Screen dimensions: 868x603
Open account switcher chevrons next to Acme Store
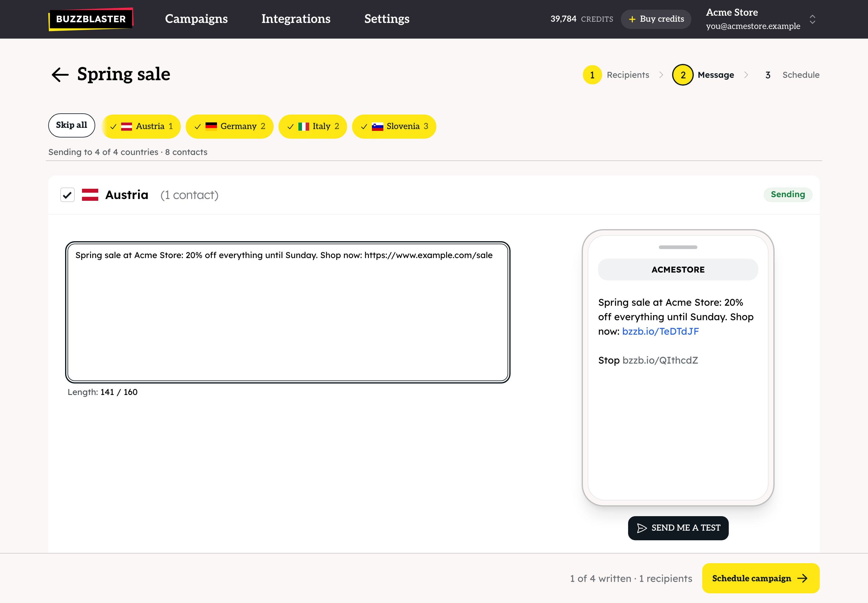813,19
